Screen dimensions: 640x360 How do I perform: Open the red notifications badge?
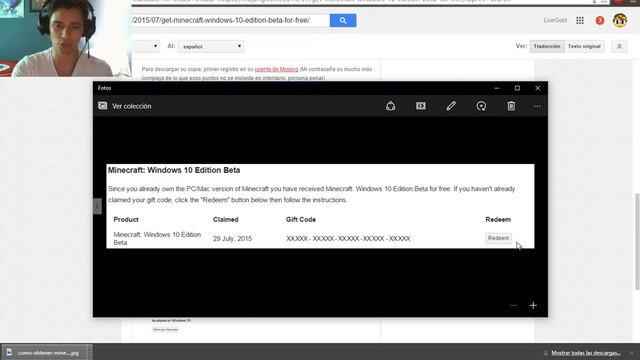(600, 20)
